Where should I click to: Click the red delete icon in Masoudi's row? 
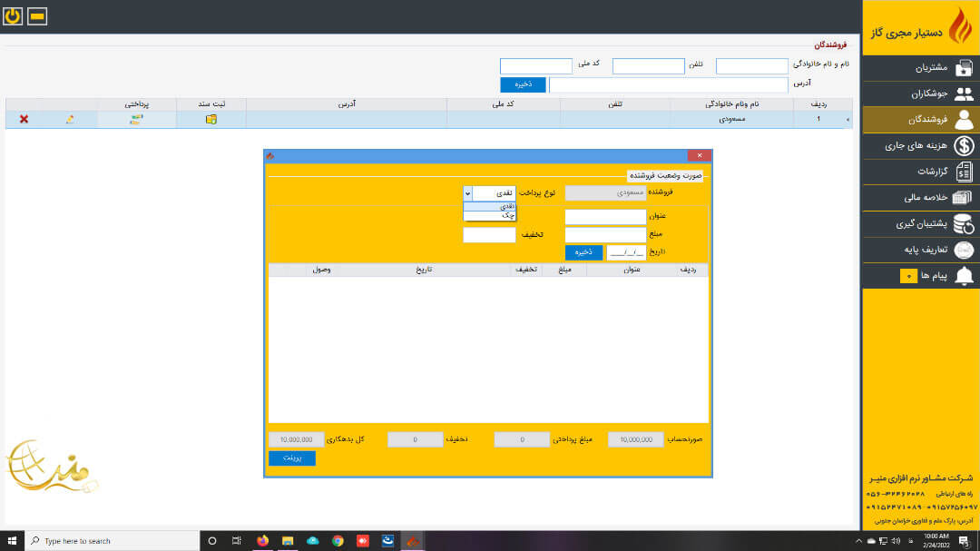click(24, 119)
